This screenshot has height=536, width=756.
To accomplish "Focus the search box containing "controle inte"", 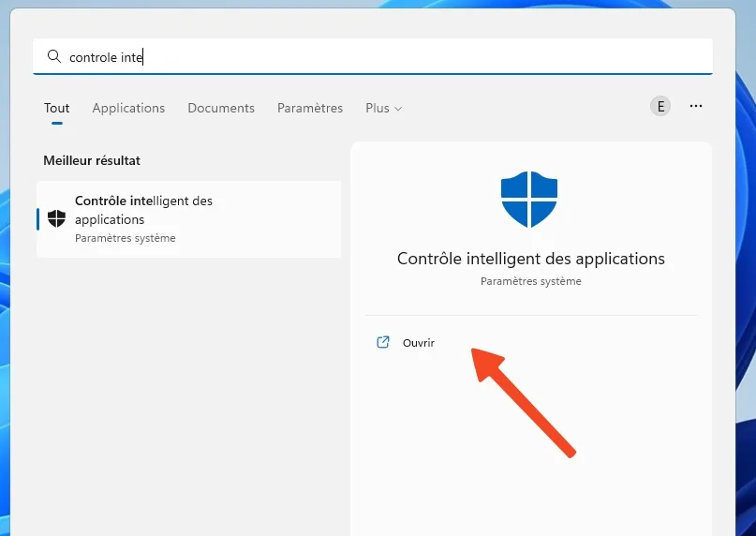I will point(373,56).
